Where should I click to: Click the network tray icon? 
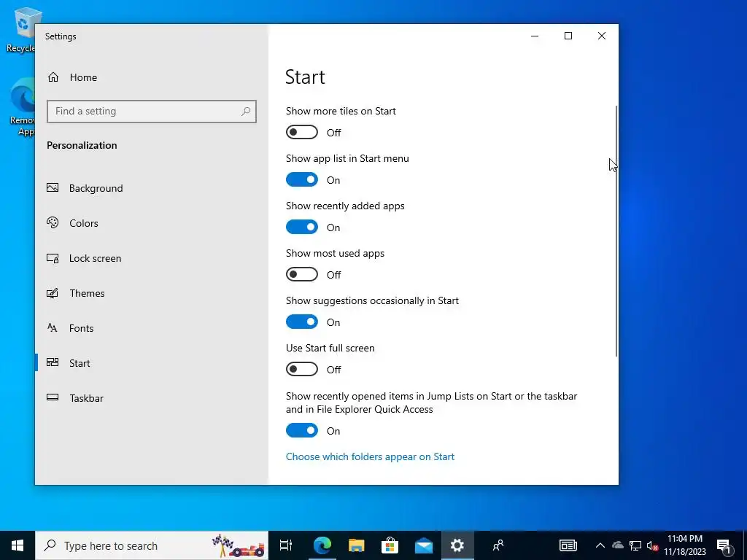[635, 545]
